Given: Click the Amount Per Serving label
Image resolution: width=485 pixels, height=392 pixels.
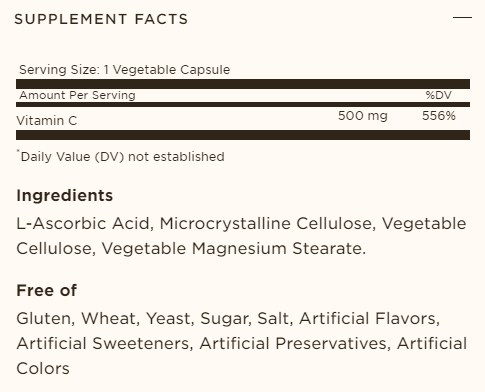Looking at the screenshot, I should (x=77, y=95).
